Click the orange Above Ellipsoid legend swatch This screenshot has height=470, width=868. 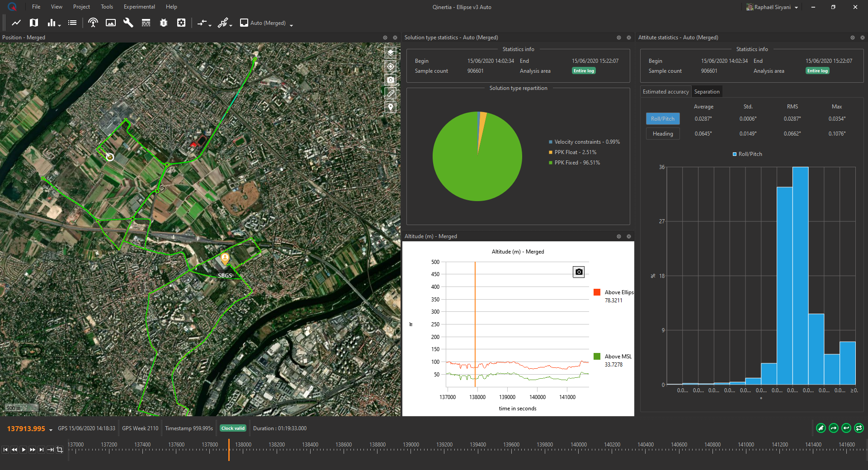click(x=597, y=292)
